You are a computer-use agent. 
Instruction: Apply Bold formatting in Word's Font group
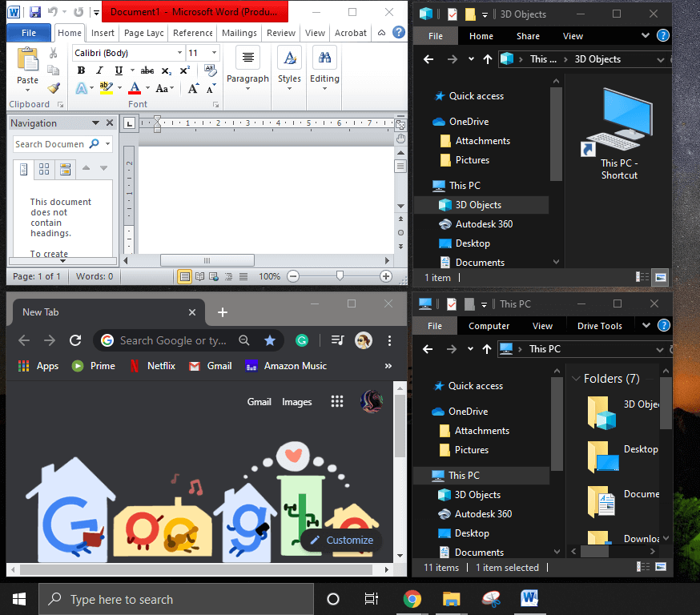(x=81, y=70)
